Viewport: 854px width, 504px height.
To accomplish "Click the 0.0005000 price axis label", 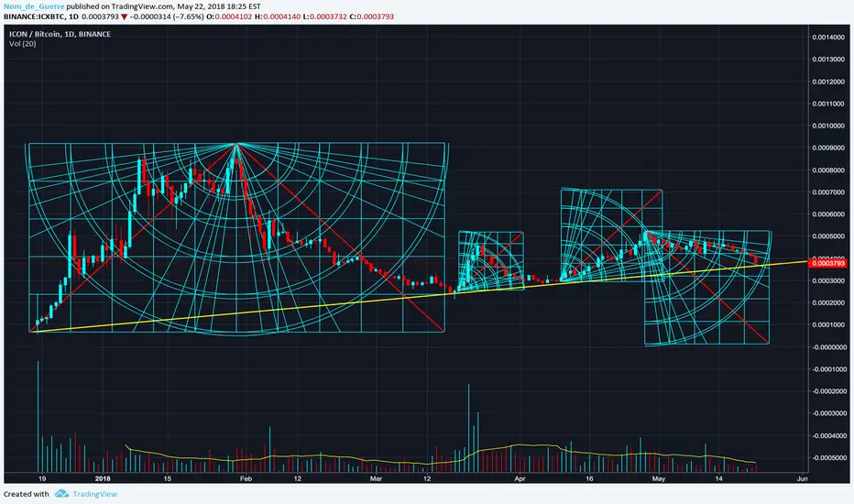I will [x=827, y=236].
